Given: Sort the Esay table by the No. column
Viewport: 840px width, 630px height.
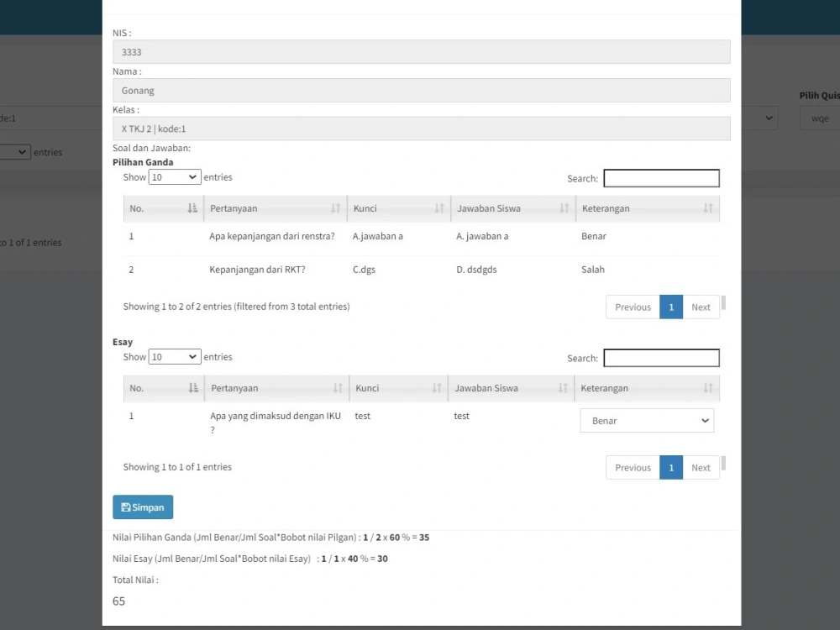Looking at the screenshot, I should click(x=162, y=387).
